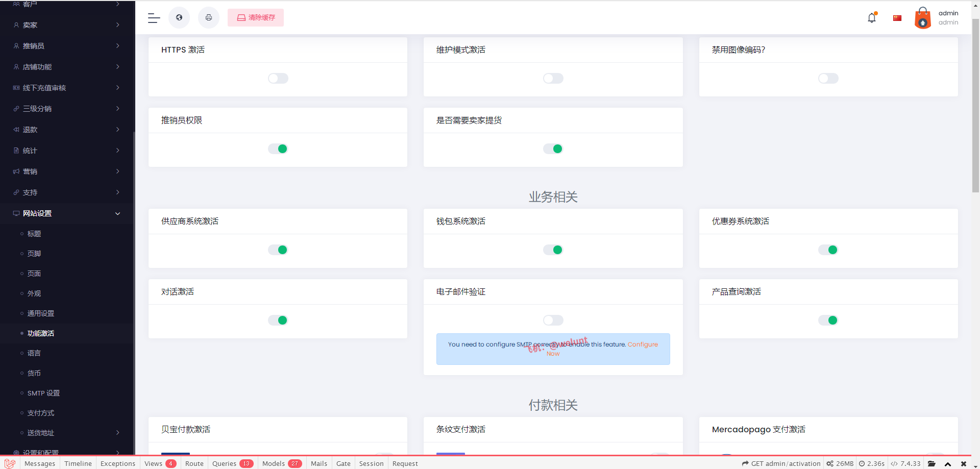The image size is (980, 469).
Task: Toggle 禁用图像编码 switch
Action: point(828,78)
